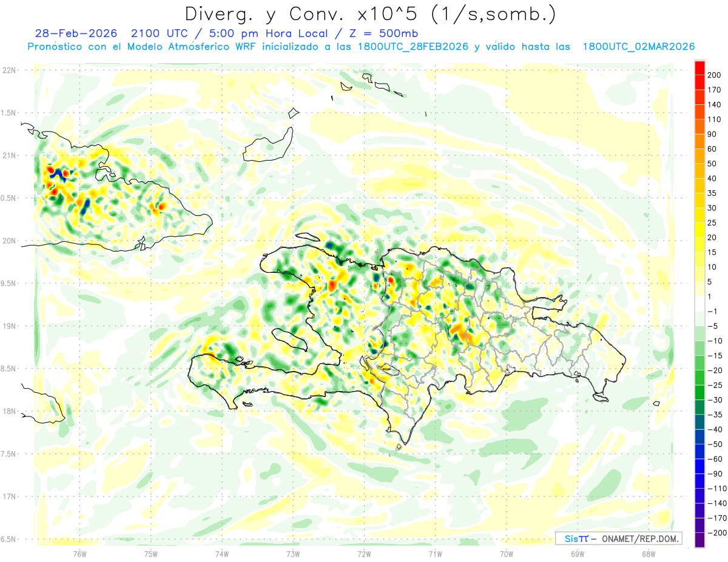Viewport: 728px width, 562px height.
Task: Click the title 'Diverg. y Conv. x10^5 (1/s,somb.)'
Action: (x=370, y=15)
